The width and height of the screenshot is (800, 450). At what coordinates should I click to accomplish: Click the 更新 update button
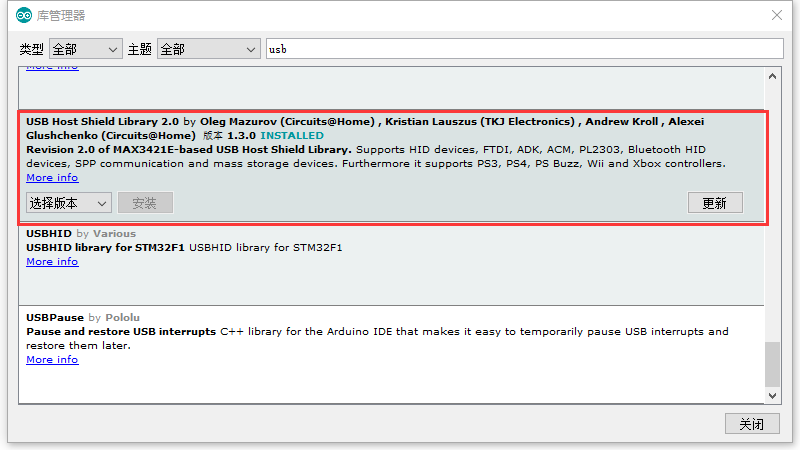click(x=715, y=203)
